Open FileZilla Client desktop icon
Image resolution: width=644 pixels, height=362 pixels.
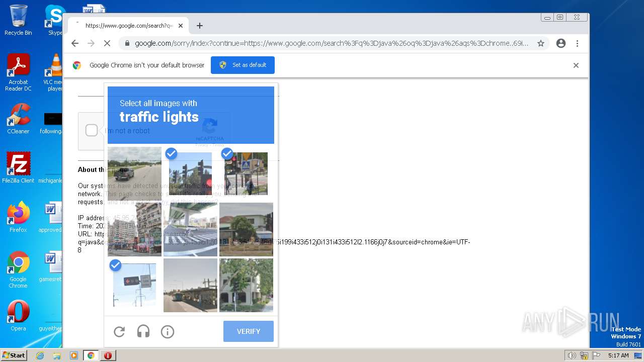click(18, 167)
